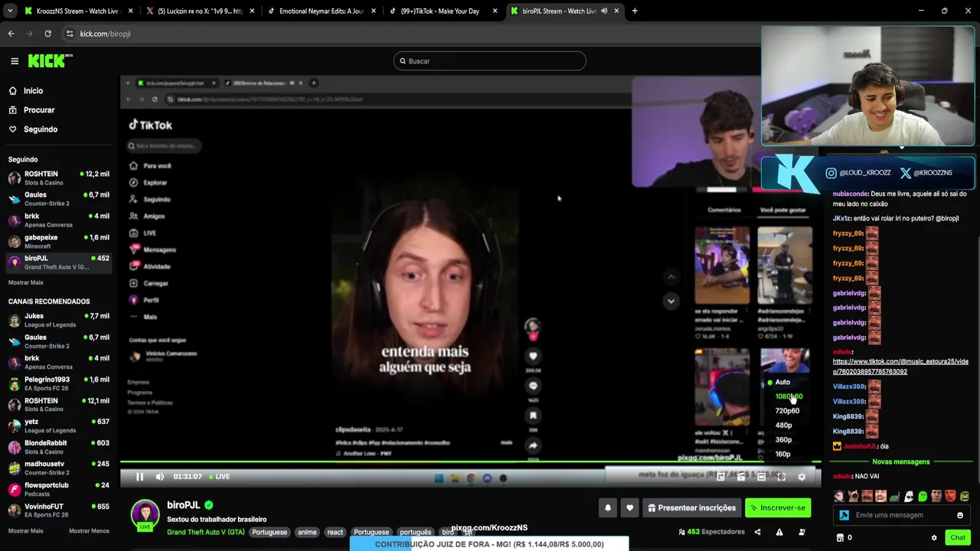Open the browser tab search dropdown

[9, 11]
